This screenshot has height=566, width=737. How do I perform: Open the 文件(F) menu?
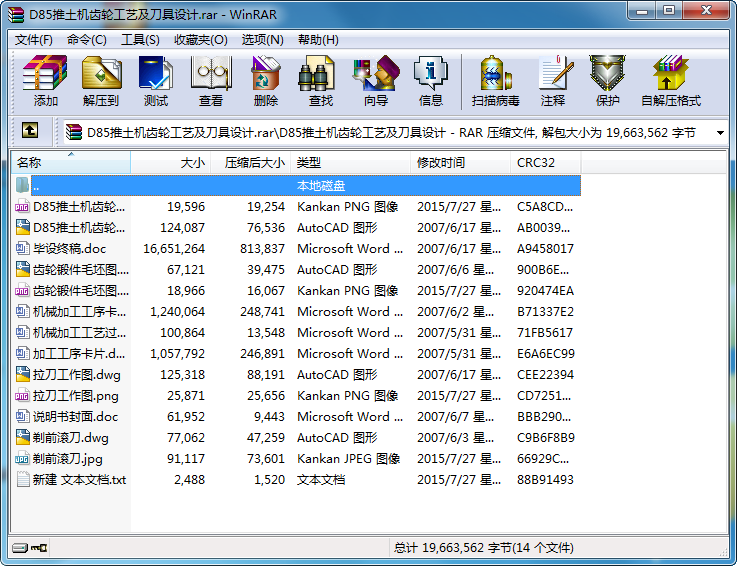point(34,39)
